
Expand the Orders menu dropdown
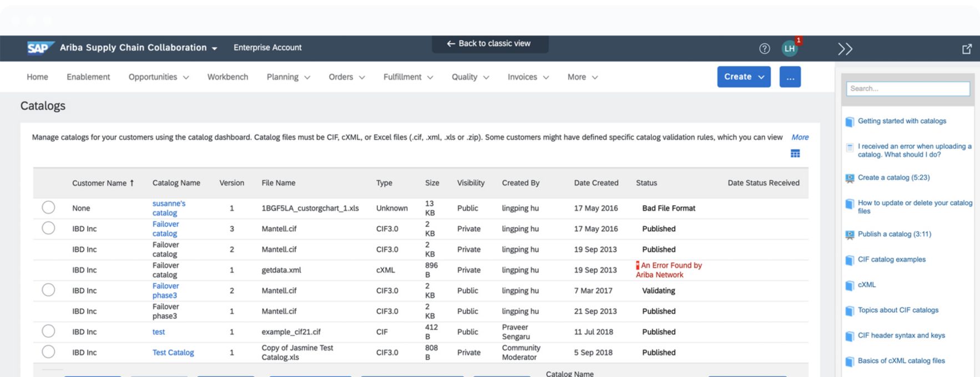346,77
